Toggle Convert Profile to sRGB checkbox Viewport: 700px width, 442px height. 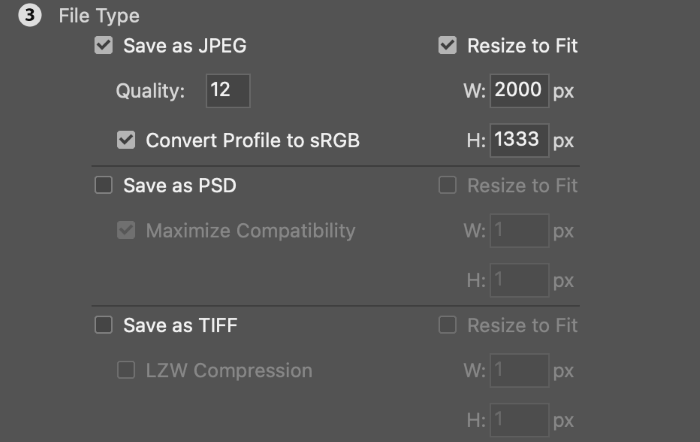(x=126, y=140)
